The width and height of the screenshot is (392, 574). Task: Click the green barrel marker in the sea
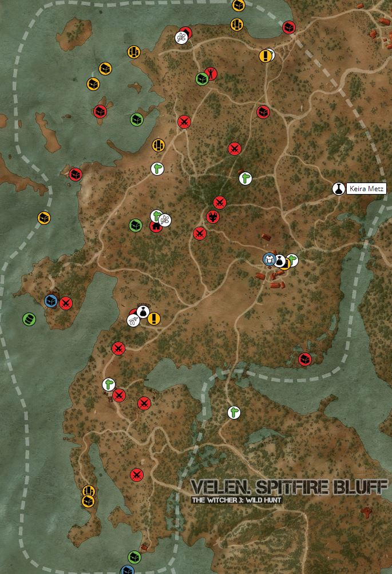coord(29,319)
